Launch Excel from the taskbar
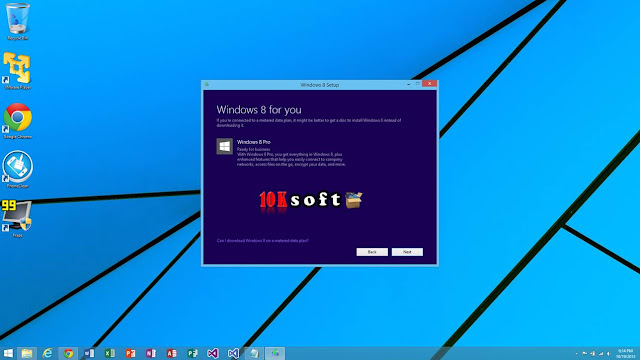The image size is (640, 360). pos(110,353)
